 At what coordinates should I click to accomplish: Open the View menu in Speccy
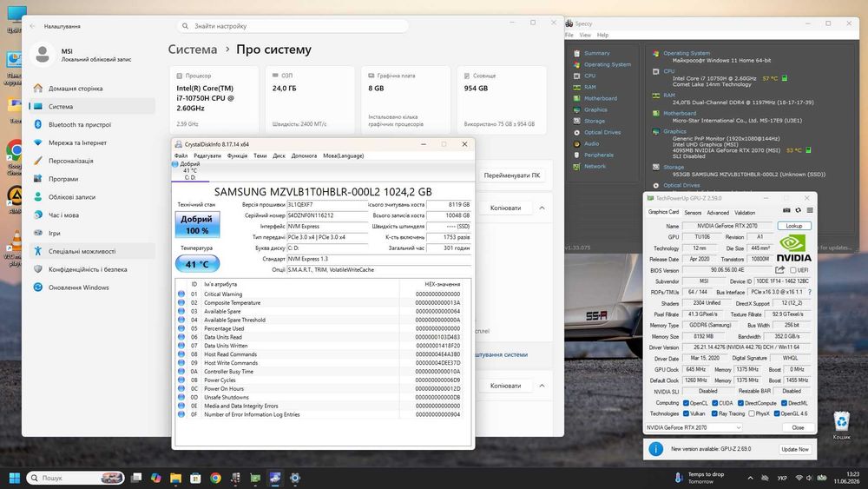point(585,35)
